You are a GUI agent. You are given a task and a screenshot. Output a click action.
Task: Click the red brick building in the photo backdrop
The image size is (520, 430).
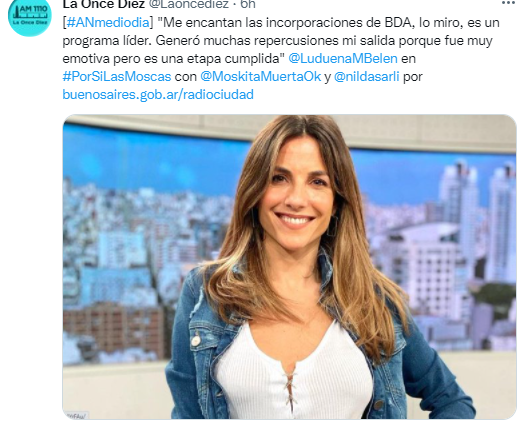[113, 330]
